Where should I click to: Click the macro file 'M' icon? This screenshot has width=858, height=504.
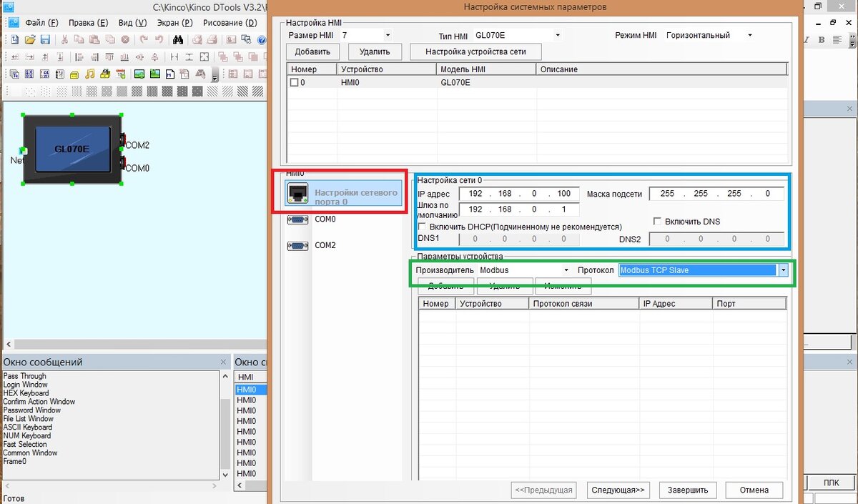pos(170,74)
